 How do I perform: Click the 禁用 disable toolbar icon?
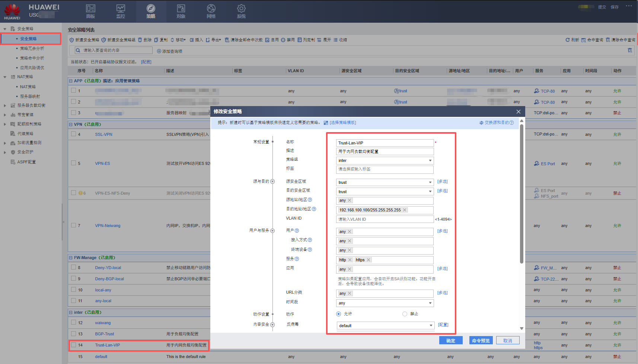click(283, 40)
